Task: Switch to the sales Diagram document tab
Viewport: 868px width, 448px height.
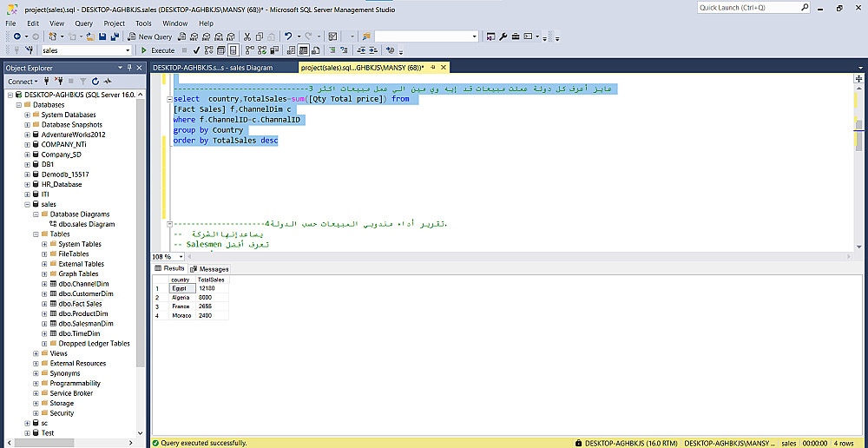Action: [214, 68]
